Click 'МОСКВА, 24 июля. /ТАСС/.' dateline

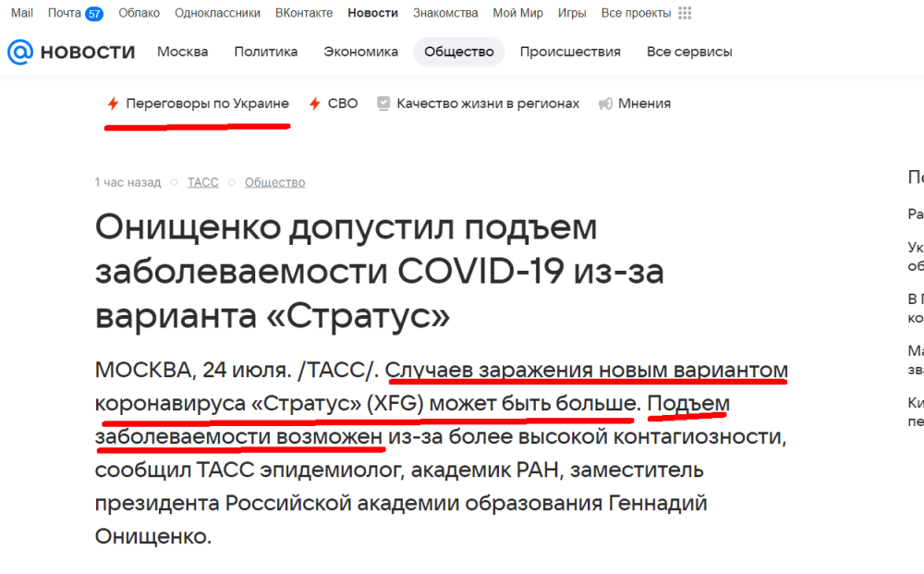(237, 370)
